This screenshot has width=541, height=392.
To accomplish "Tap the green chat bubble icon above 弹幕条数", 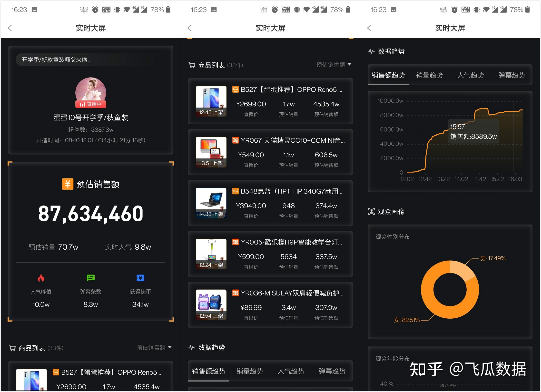I will point(91,278).
